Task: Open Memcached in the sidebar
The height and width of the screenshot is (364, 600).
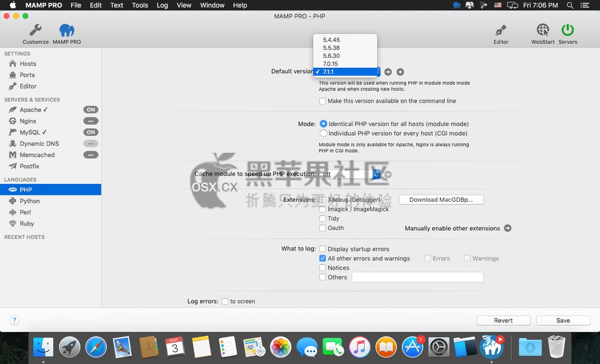Action: [x=37, y=155]
